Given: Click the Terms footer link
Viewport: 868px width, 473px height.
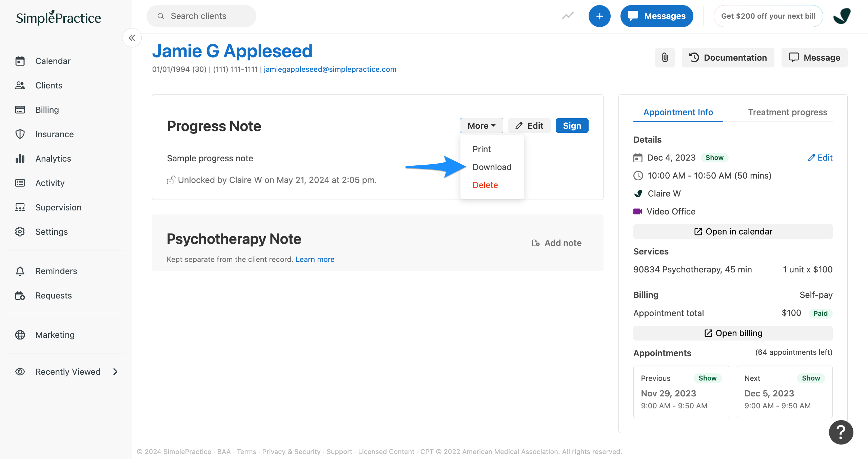Looking at the screenshot, I should [246, 452].
